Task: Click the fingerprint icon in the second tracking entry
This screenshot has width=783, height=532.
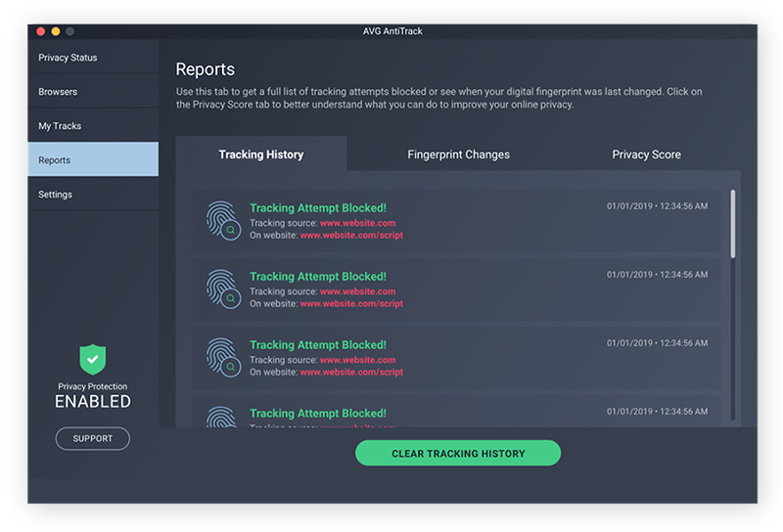Action: pos(222,288)
